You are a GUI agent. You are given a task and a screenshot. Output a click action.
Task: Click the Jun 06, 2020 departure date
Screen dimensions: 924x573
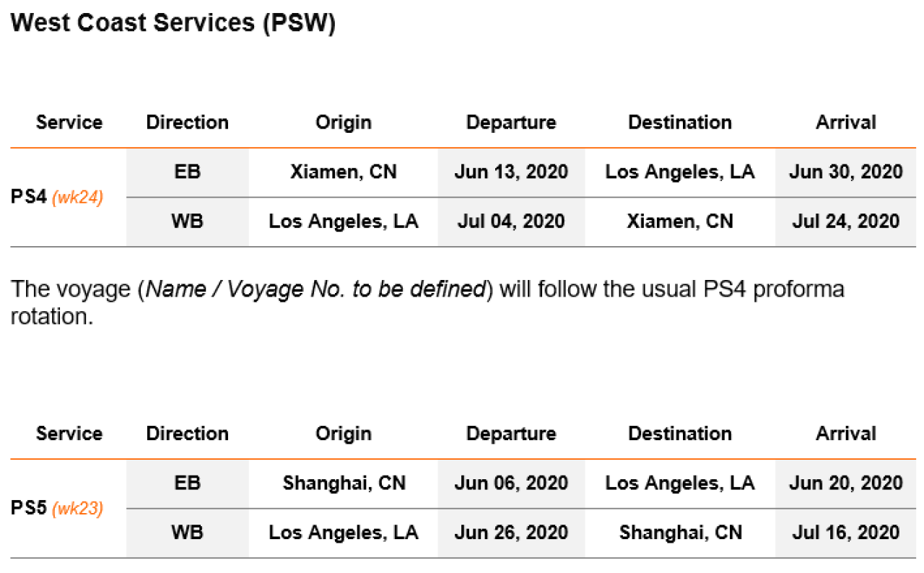click(511, 483)
